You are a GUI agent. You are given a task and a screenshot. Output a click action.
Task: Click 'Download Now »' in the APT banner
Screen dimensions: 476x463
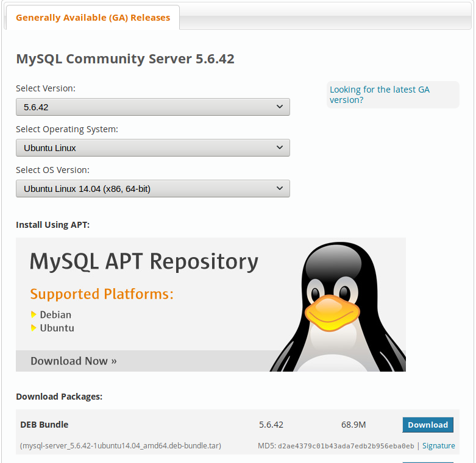click(73, 361)
